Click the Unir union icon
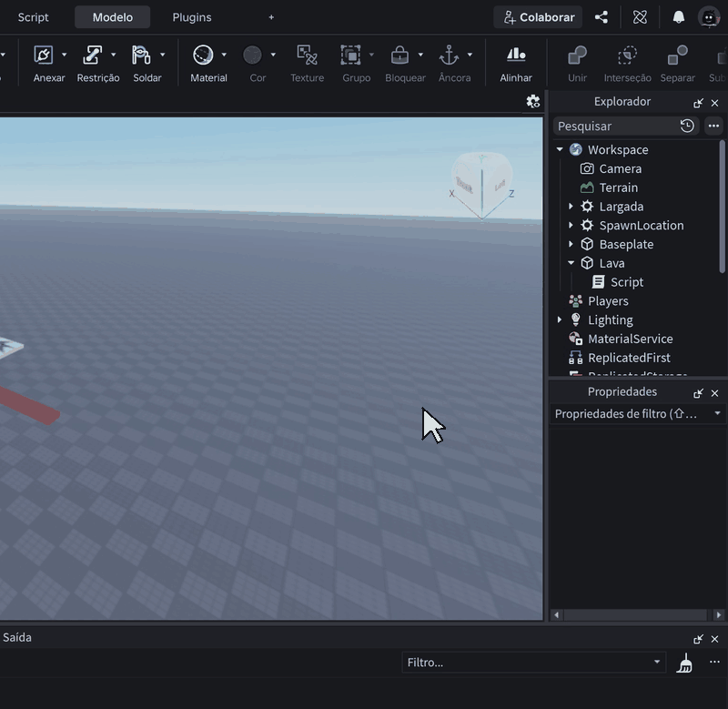 pos(577,56)
